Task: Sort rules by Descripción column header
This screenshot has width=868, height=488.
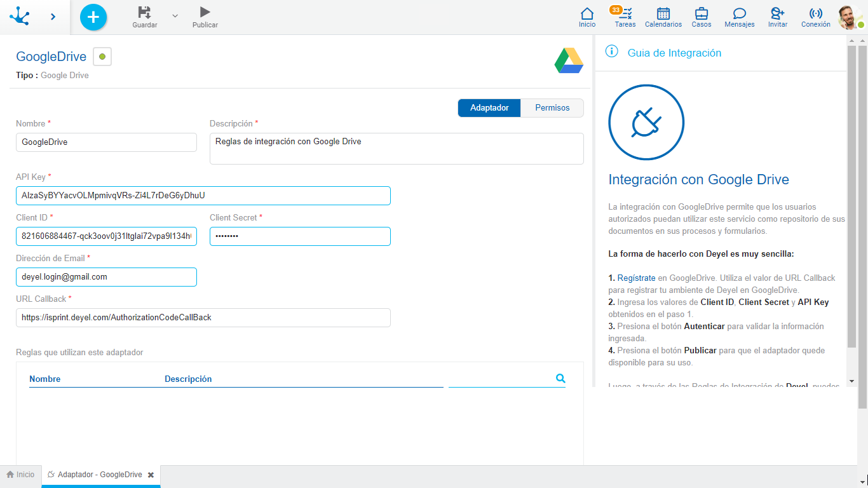Action: [x=188, y=379]
